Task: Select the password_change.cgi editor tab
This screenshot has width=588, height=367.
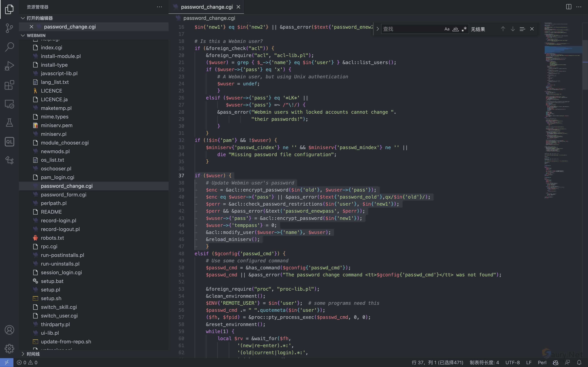Action: coord(207,7)
